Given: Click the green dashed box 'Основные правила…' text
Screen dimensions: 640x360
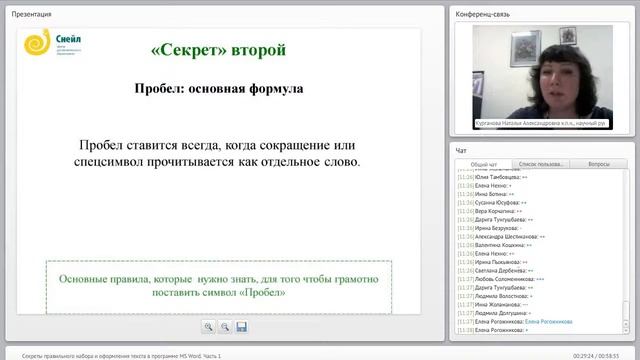Looking at the screenshot, I should pos(219,285).
